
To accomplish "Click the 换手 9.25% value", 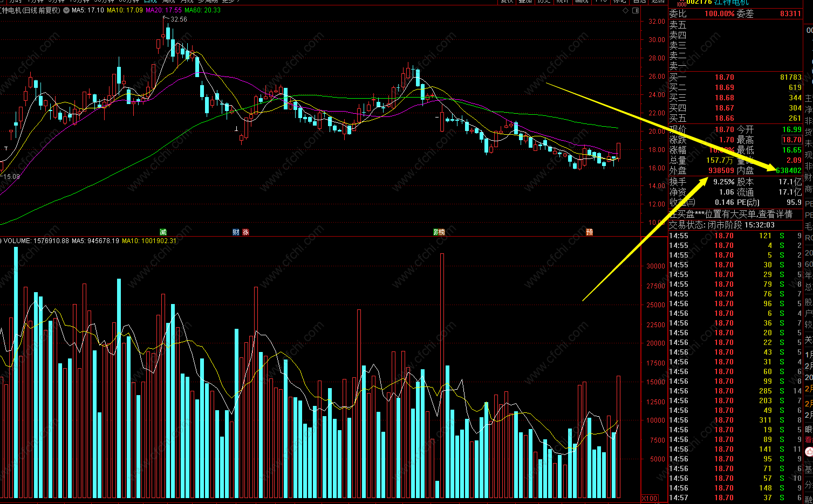I will pos(723,182).
